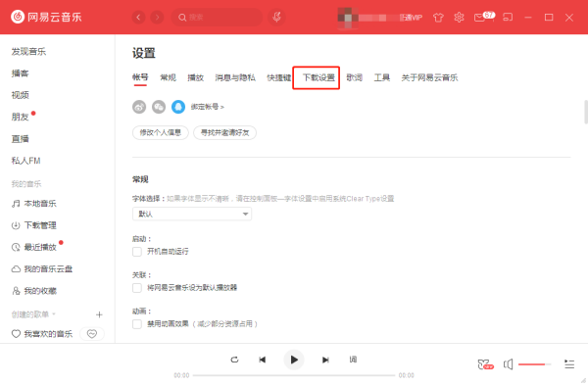588x385 pixels.
Task: Go back with the left arrow button
Action: pos(138,18)
